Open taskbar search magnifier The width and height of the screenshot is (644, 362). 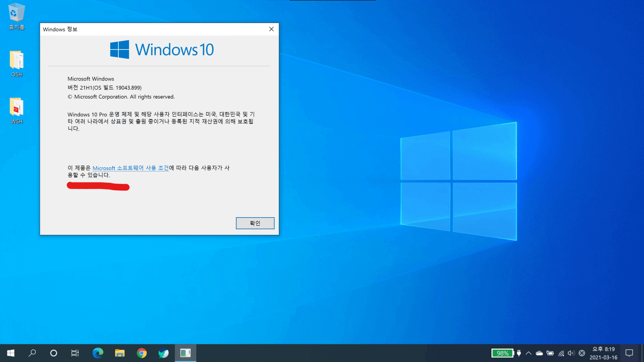click(x=32, y=353)
